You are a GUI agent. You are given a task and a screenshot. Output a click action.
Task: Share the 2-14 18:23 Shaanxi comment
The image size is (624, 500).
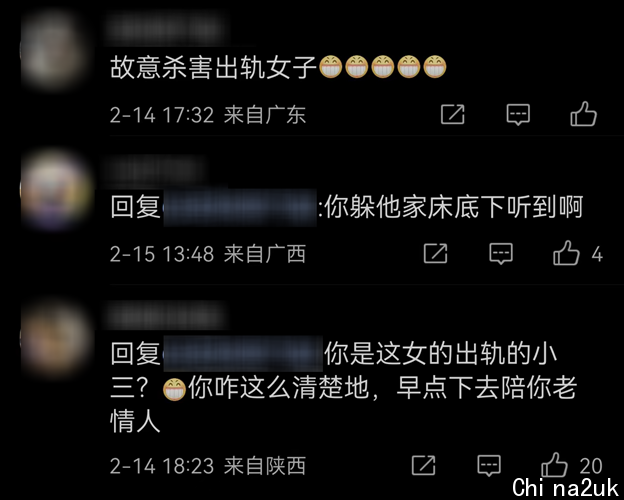(x=423, y=465)
